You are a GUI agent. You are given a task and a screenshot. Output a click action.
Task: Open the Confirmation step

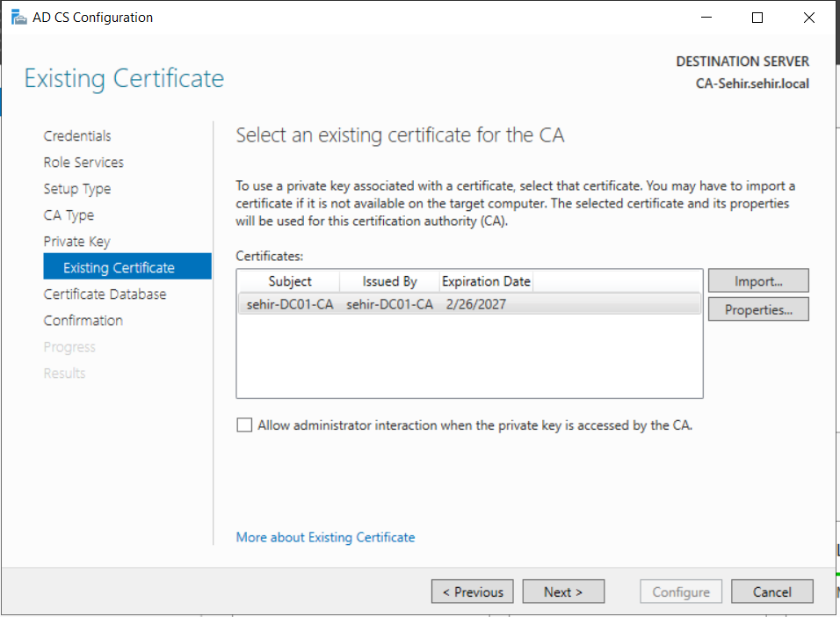(x=83, y=321)
